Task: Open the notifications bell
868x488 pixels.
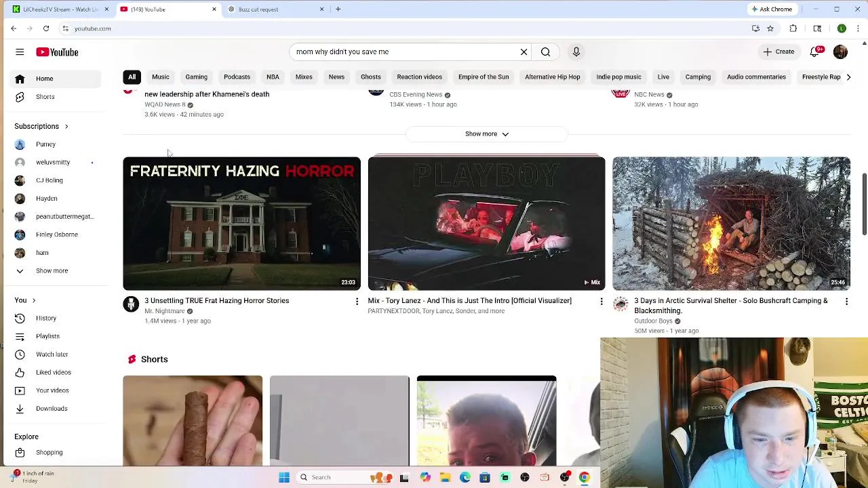Action: tap(815, 52)
